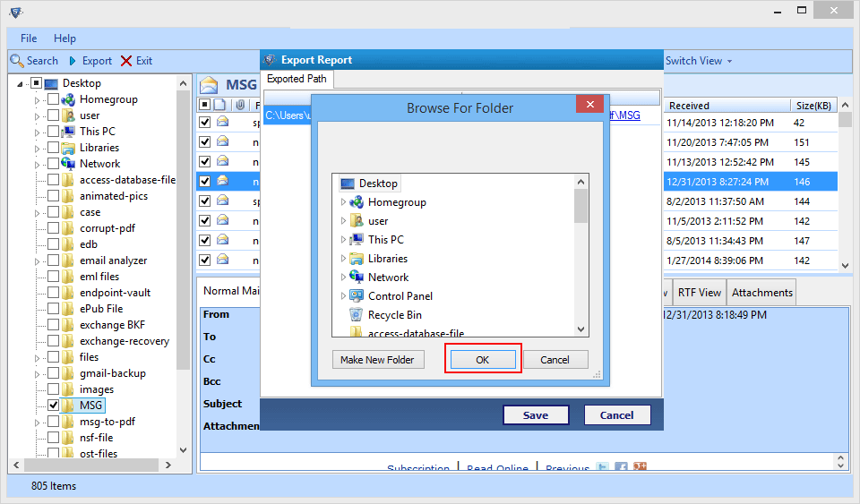The image size is (860, 504).
Task: Click Save in Export Report dialog
Action: pos(536,415)
